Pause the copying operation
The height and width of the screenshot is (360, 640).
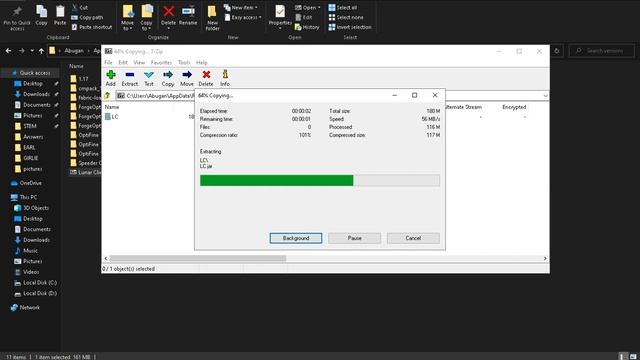point(354,238)
